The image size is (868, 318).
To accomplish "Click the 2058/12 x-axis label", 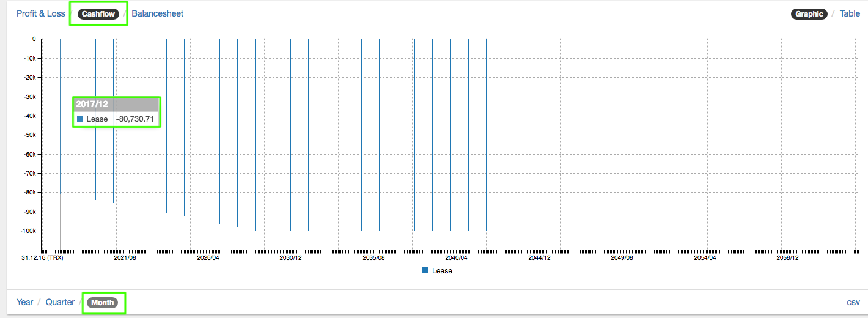I will pyautogui.click(x=787, y=258).
